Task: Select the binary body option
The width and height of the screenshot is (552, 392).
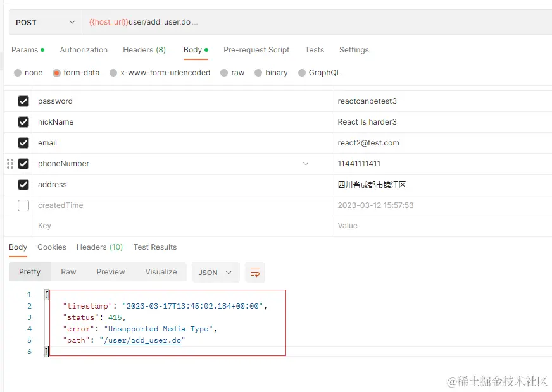Action: (x=258, y=73)
